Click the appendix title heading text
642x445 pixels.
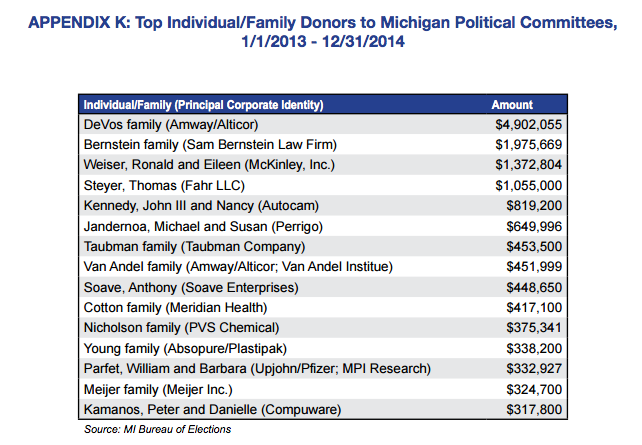[x=319, y=36]
